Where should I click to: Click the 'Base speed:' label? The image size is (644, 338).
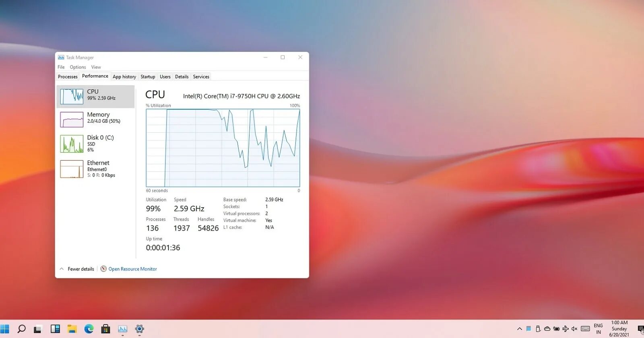[235, 200]
